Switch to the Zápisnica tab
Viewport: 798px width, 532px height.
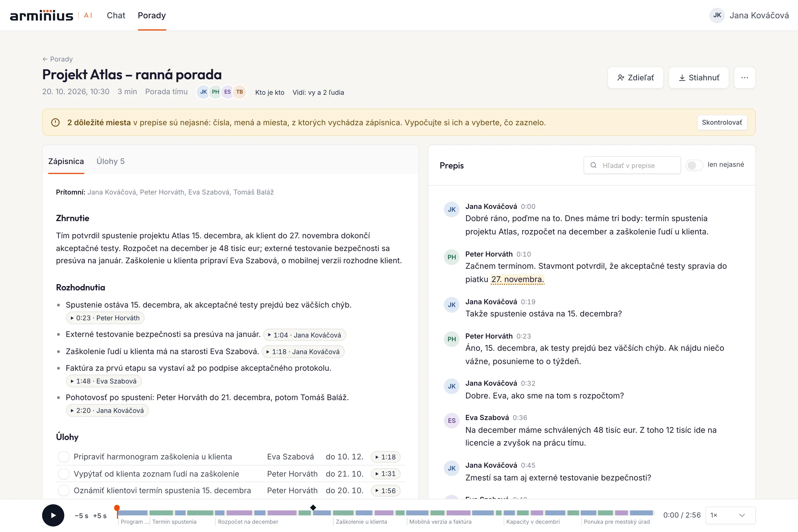[x=66, y=162]
